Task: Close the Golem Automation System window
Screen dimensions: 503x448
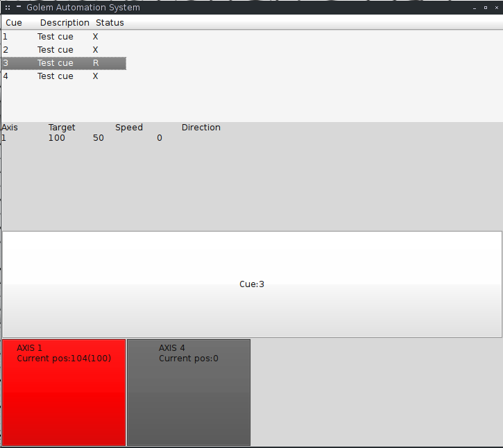Action: coord(495,8)
